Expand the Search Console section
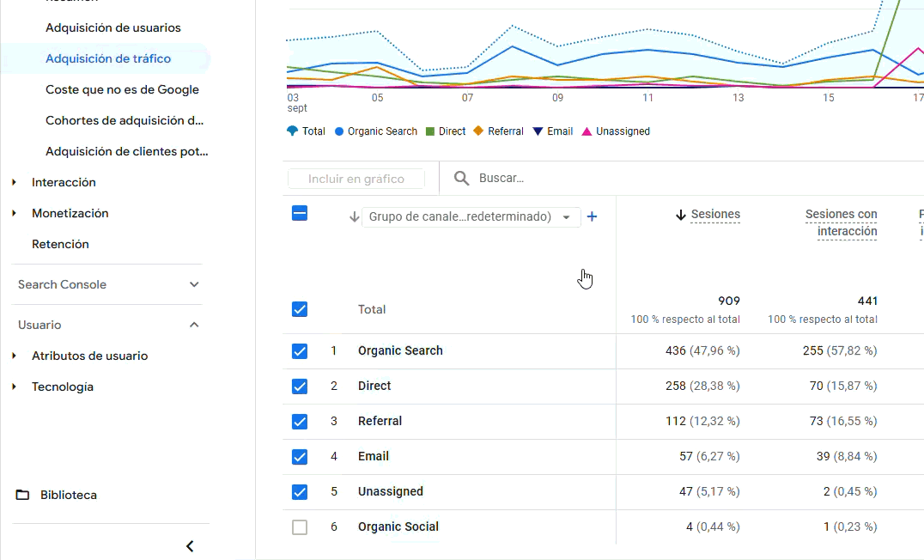924x560 pixels. click(194, 284)
